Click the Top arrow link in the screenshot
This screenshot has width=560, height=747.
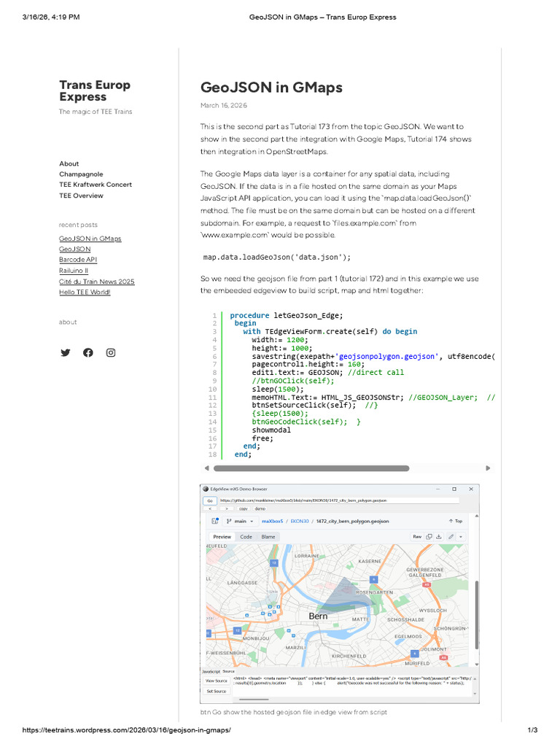click(456, 521)
